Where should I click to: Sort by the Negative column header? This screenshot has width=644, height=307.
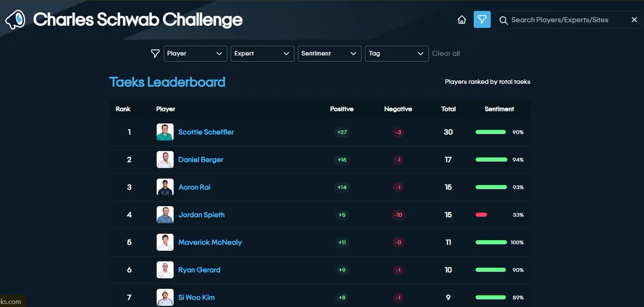coord(398,109)
